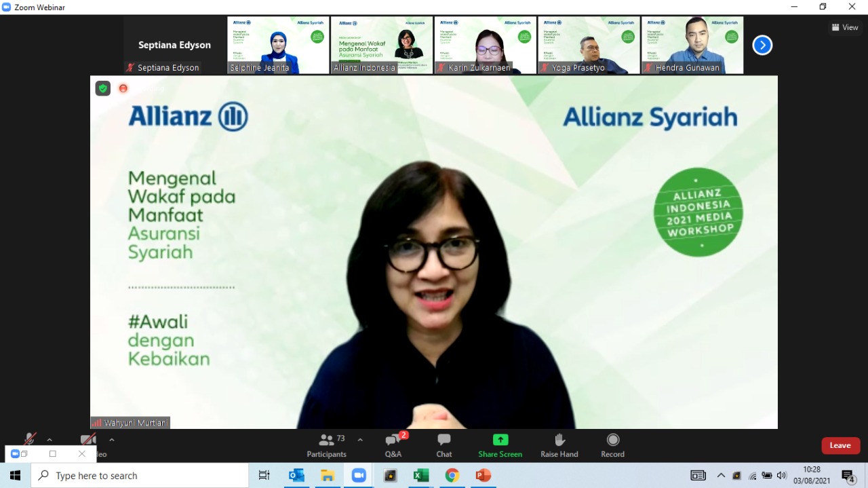Close the small Zoom mini window
The width and height of the screenshot is (868, 488).
pyautogui.click(x=82, y=454)
